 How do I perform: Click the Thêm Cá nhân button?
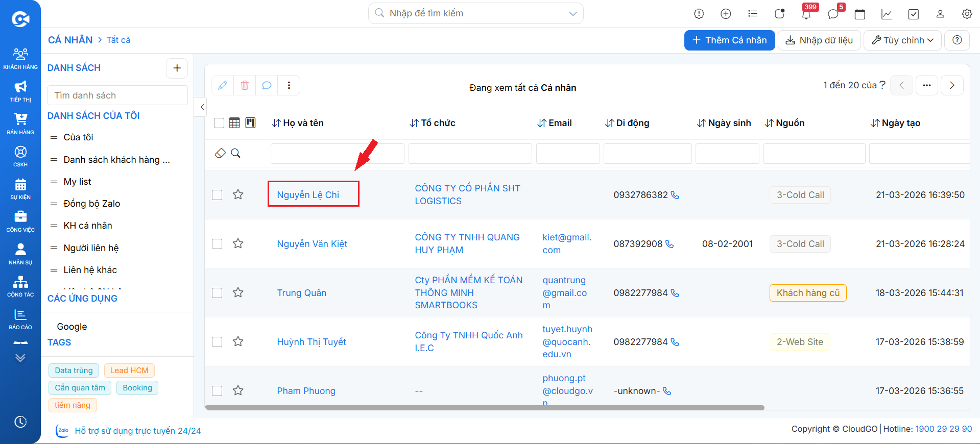729,40
